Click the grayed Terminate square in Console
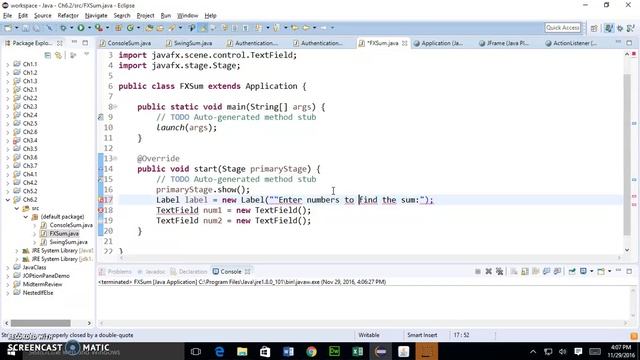The image size is (640, 360). click(x=478, y=271)
